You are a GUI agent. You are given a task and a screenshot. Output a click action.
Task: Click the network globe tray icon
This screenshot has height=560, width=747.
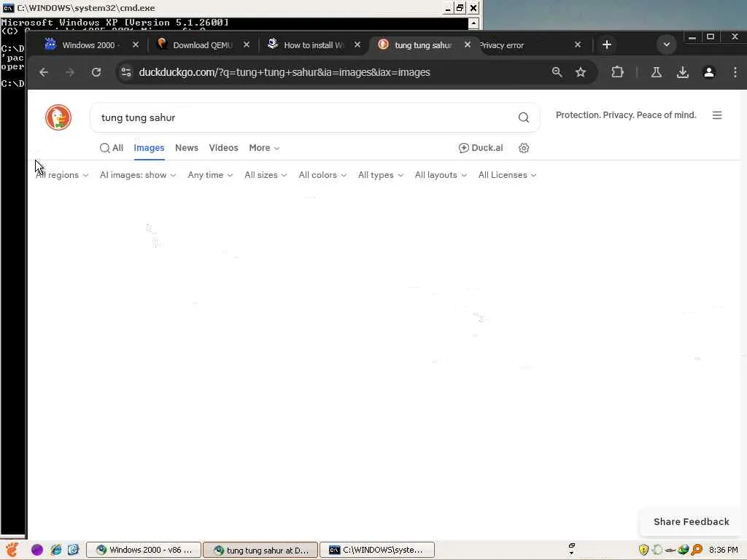tap(684, 550)
